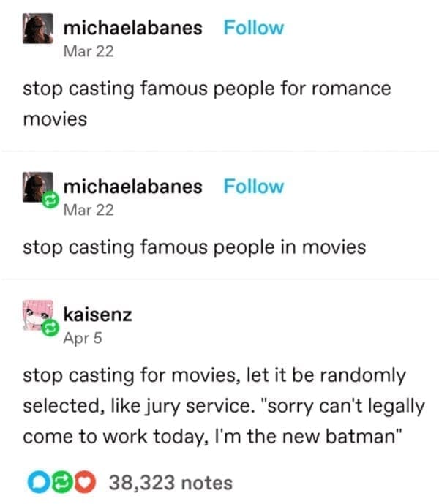Open kaisenz's pink avatar
Viewport: 439px width, 504px height.
pos(37,315)
